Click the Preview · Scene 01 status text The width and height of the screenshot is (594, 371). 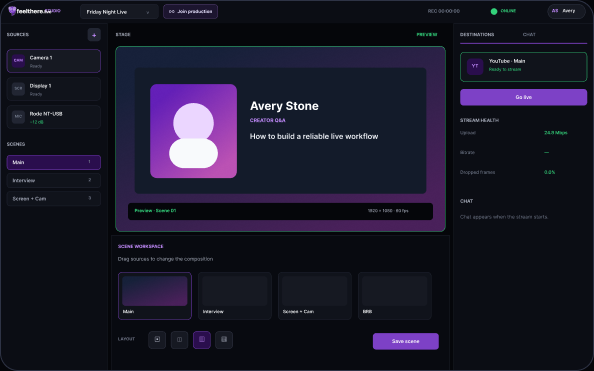pos(155,211)
